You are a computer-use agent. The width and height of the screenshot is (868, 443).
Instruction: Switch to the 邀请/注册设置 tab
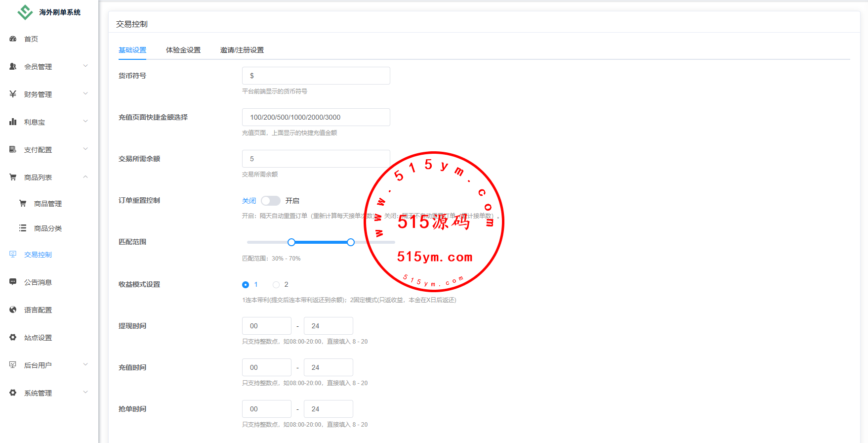coord(242,50)
